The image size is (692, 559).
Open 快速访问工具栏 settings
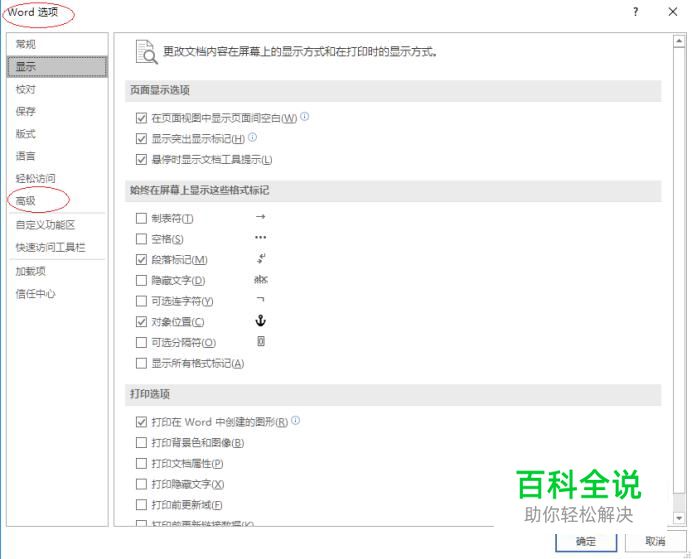point(57,248)
